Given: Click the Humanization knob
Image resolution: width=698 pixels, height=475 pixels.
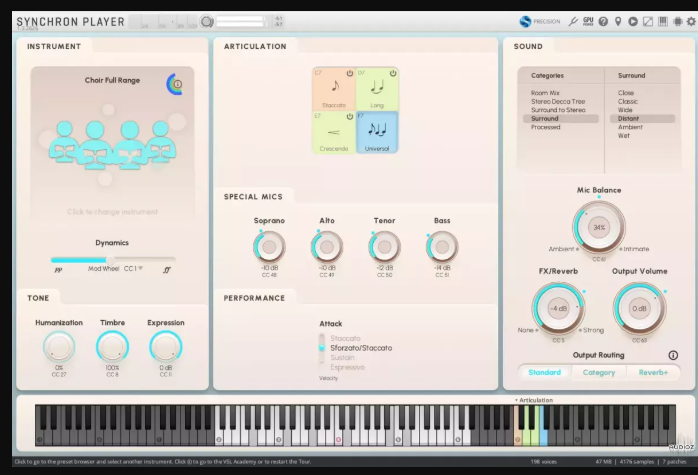Looking at the screenshot, I should pyautogui.click(x=59, y=347).
